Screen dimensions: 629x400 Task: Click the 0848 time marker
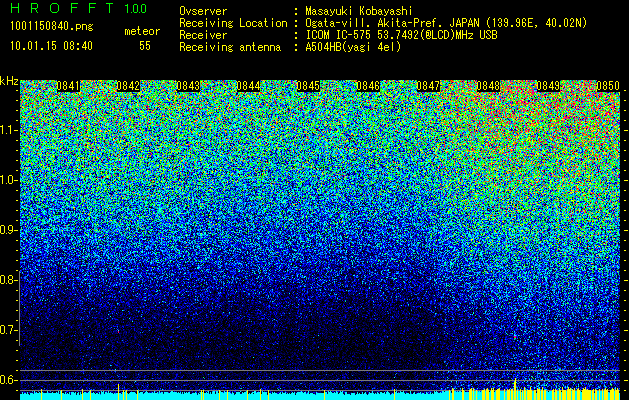click(x=489, y=86)
